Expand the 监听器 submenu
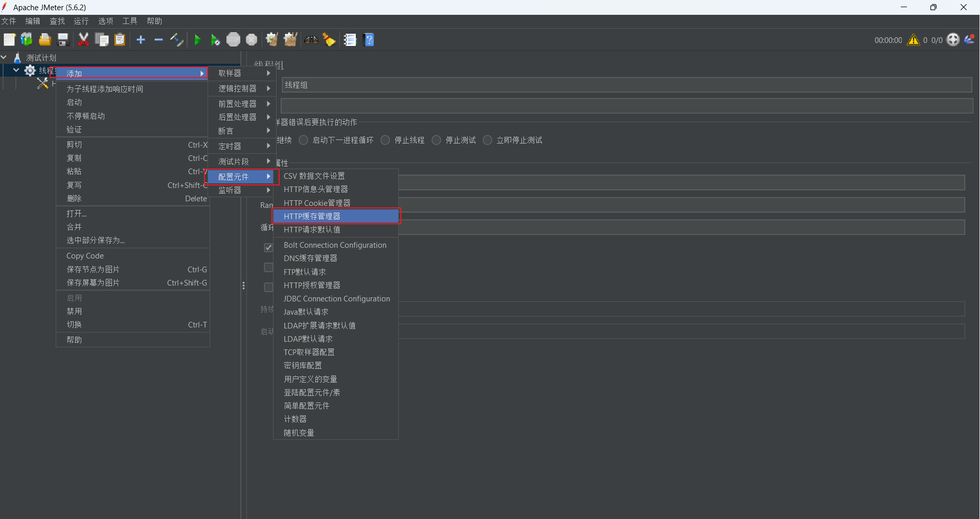 tap(242, 190)
